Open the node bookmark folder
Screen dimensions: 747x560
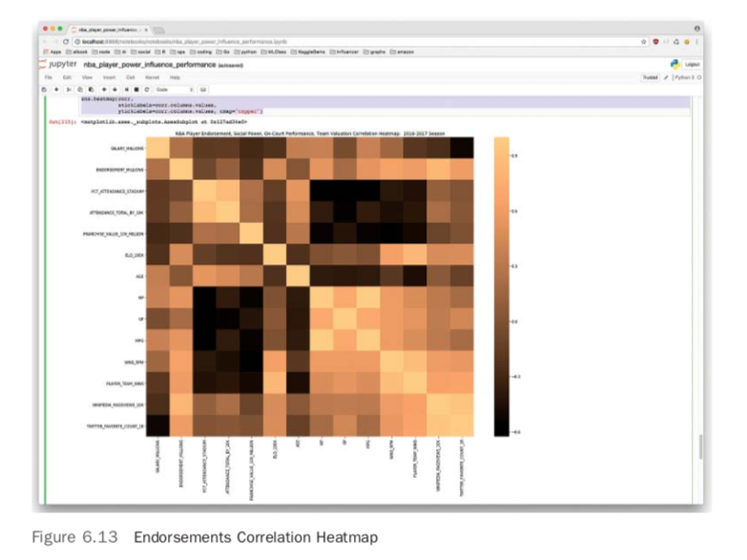coord(101,52)
